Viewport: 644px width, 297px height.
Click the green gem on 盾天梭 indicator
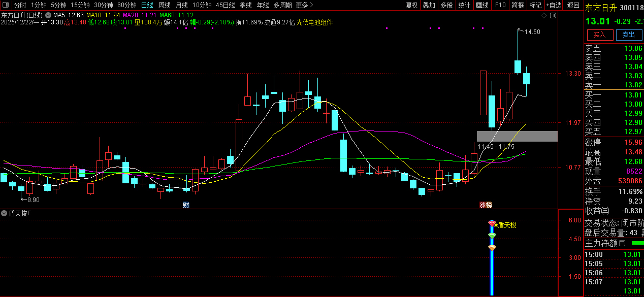coord(492,236)
